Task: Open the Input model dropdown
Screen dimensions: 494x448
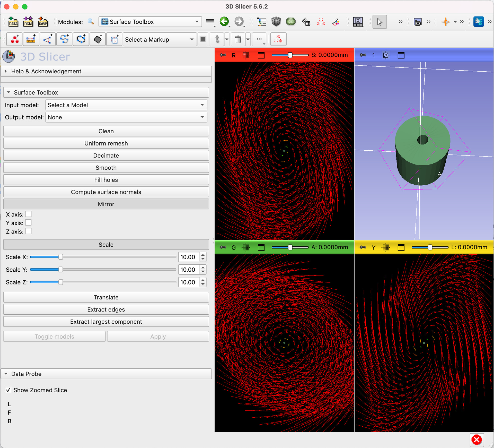Action: pyautogui.click(x=126, y=105)
